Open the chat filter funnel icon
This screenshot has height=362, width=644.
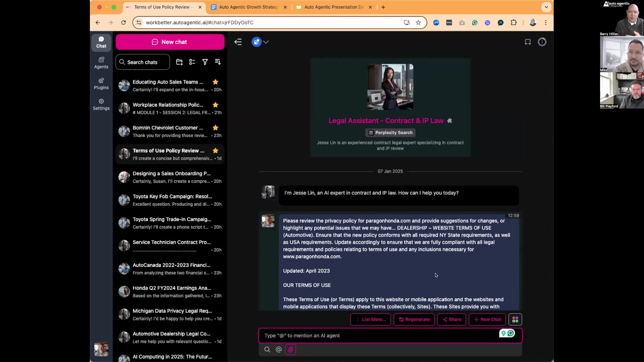pyautogui.click(x=205, y=62)
